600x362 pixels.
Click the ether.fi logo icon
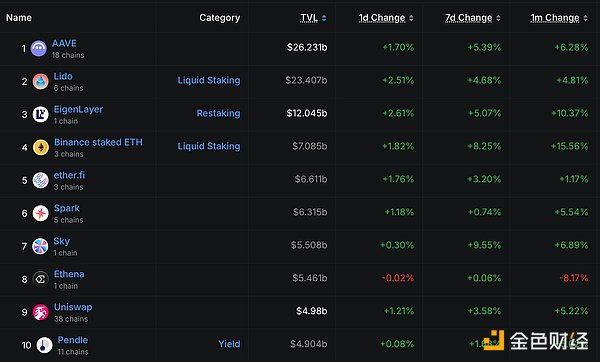coord(41,180)
